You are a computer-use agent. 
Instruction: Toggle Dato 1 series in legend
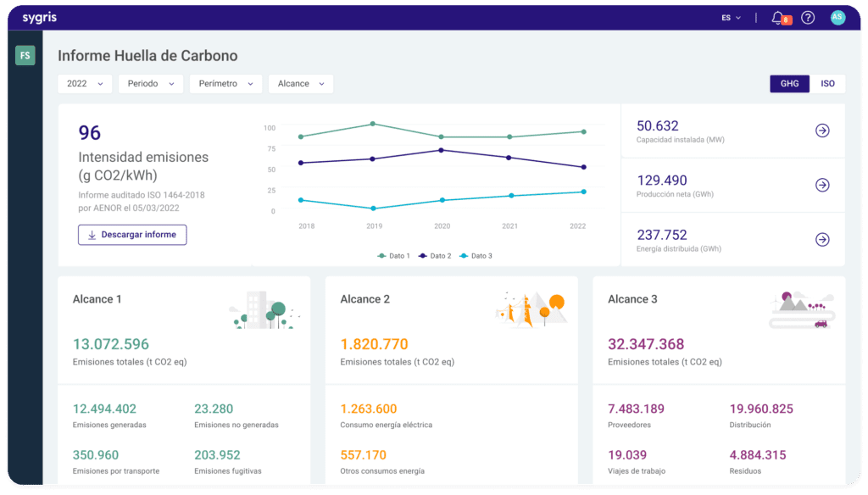[x=393, y=256]
